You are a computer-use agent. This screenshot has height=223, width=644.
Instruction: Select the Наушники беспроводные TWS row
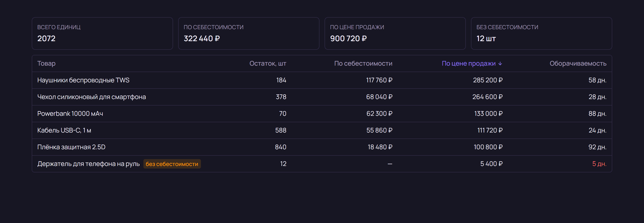(x=322, y=80)
